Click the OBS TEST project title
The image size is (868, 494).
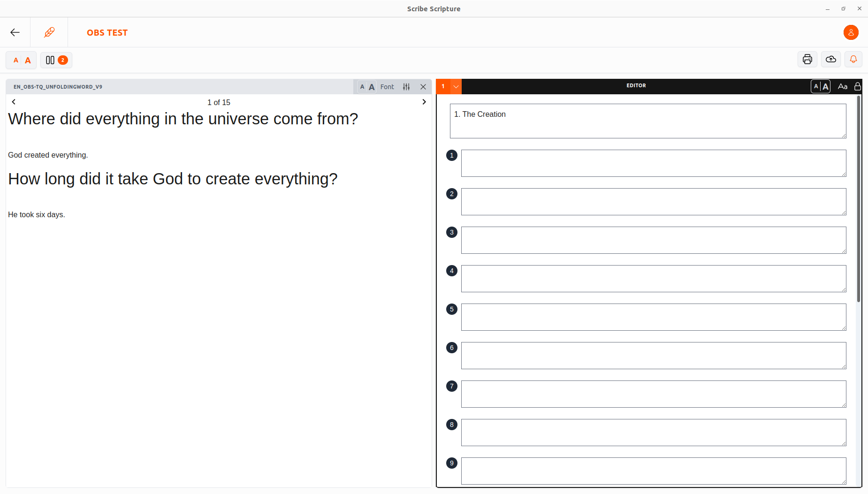pyautogui.click(x=107, y=32)
